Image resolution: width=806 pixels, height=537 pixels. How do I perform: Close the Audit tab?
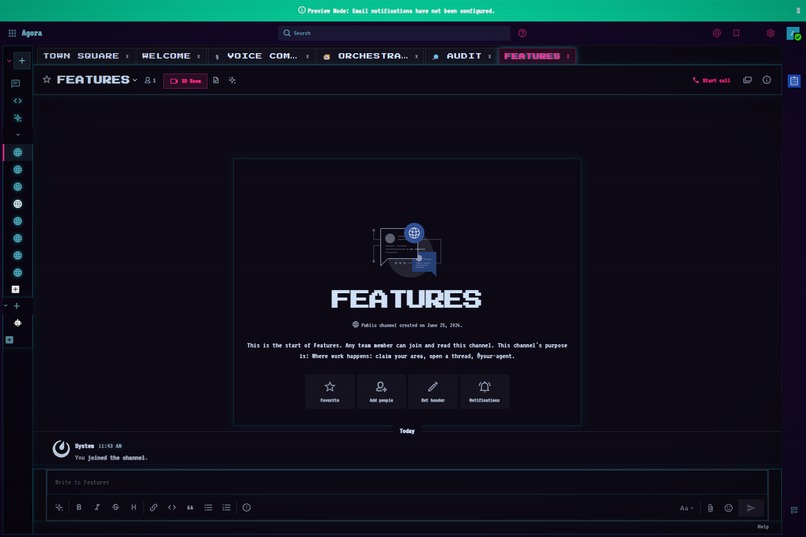[489, 57]
